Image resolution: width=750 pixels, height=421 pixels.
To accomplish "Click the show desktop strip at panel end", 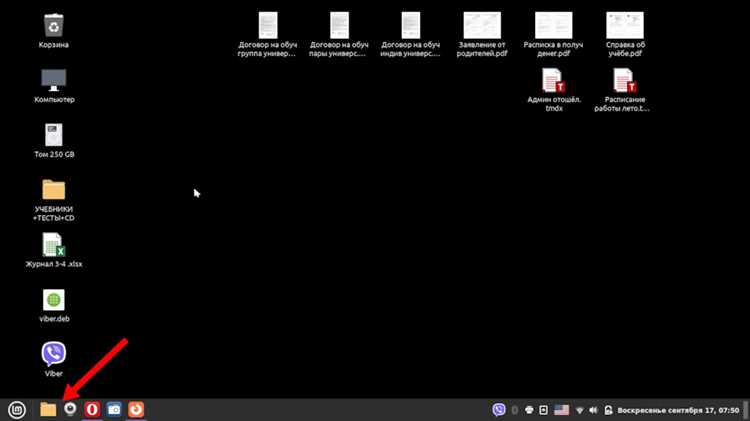I will 746,410.
